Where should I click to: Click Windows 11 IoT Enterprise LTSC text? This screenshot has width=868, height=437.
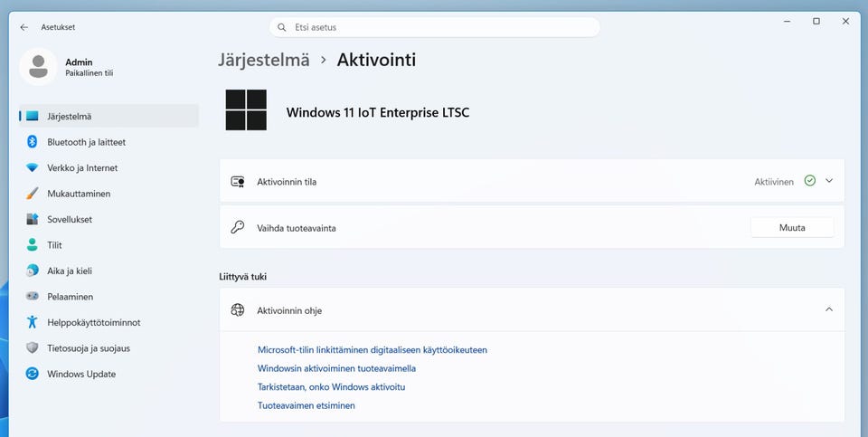click(x=378, y=112)
